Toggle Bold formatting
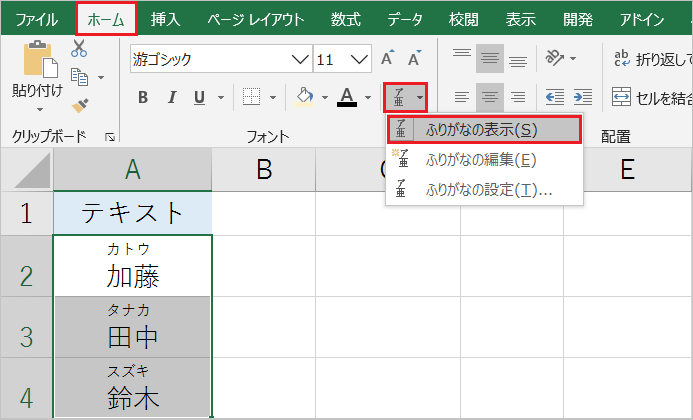Viewport: 693px width, 420px height. pyautogui.click(x=143, y=97)
